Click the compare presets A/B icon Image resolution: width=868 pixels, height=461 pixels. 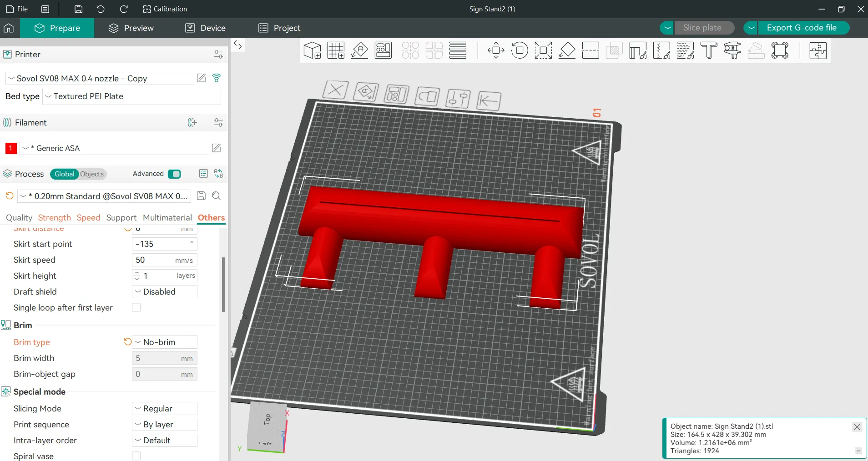point(219,174)
